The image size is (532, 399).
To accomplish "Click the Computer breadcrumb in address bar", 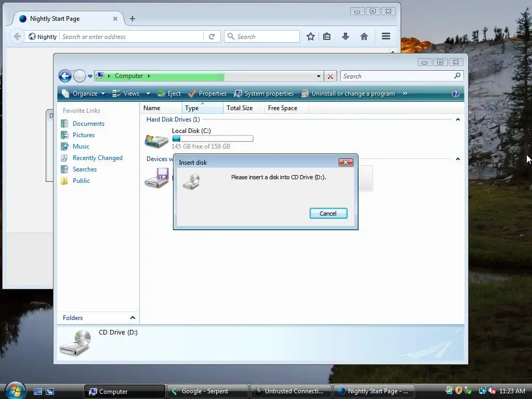I will (x=129, y=76).
